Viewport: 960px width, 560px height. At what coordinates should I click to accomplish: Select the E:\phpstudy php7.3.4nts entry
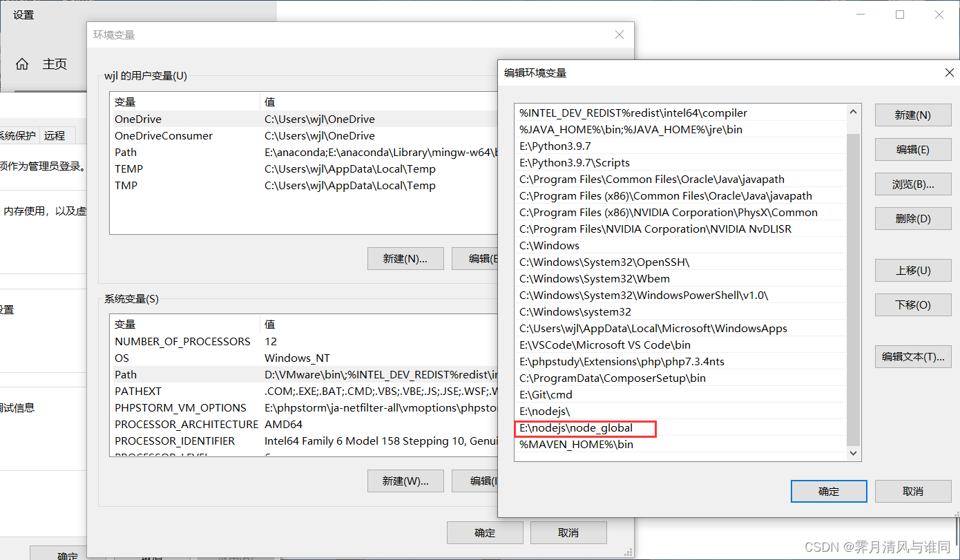(x=681, y=362)
